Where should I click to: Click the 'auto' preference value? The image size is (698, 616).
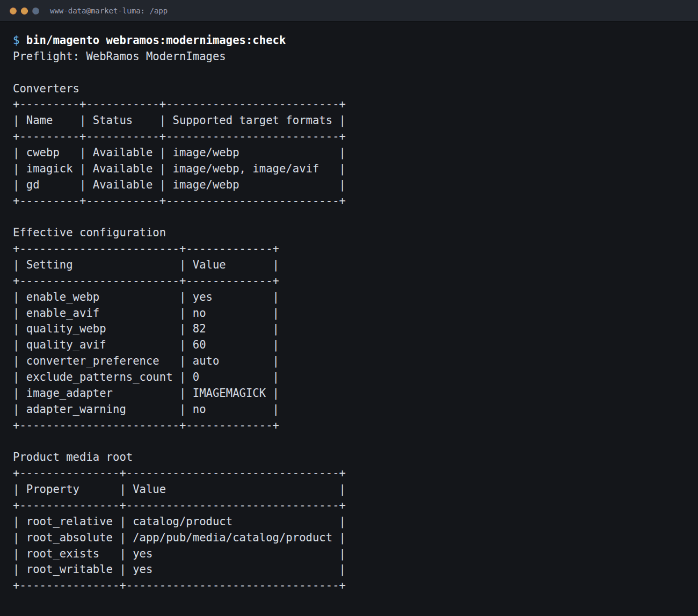(x=206, y=361)
